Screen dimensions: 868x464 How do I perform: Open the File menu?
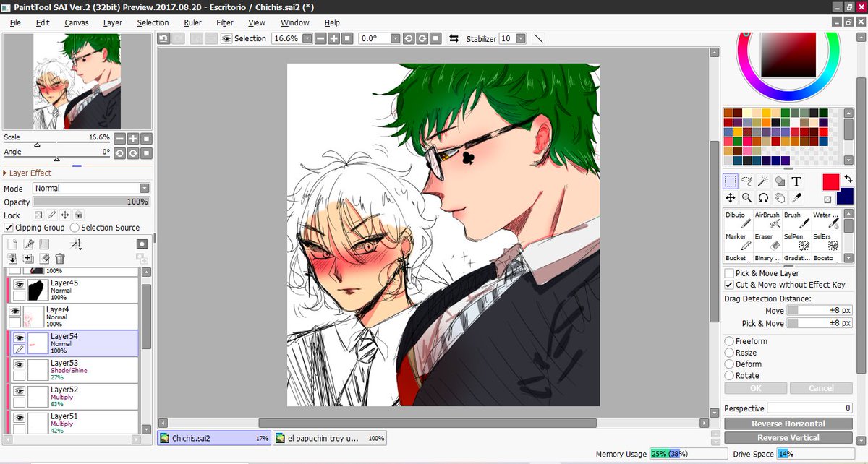pos(15,22)
